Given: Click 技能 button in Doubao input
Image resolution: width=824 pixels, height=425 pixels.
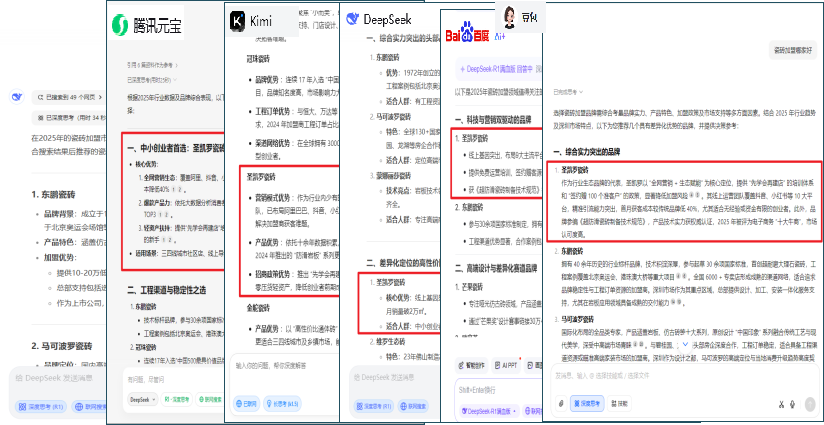Looking at the screenshot, I should [620, 403].
